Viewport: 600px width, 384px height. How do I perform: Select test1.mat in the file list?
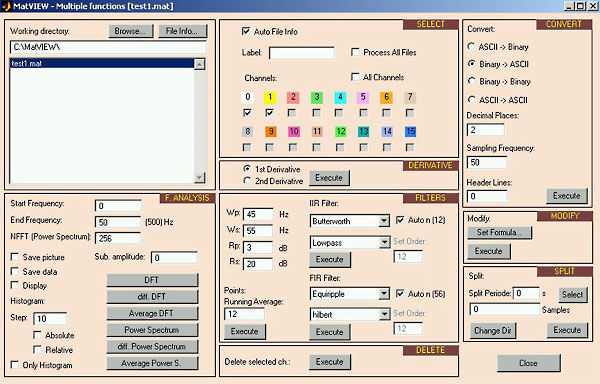tap(102, 63)
